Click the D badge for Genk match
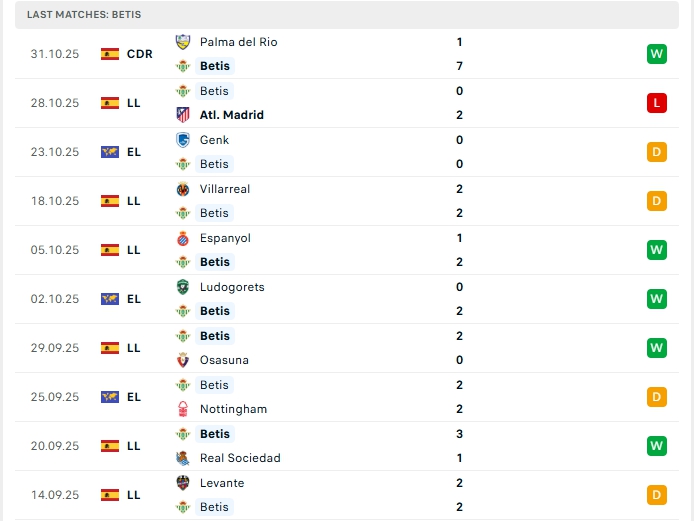This screenshot has width=694, height=521. click(x=657, y=152)
